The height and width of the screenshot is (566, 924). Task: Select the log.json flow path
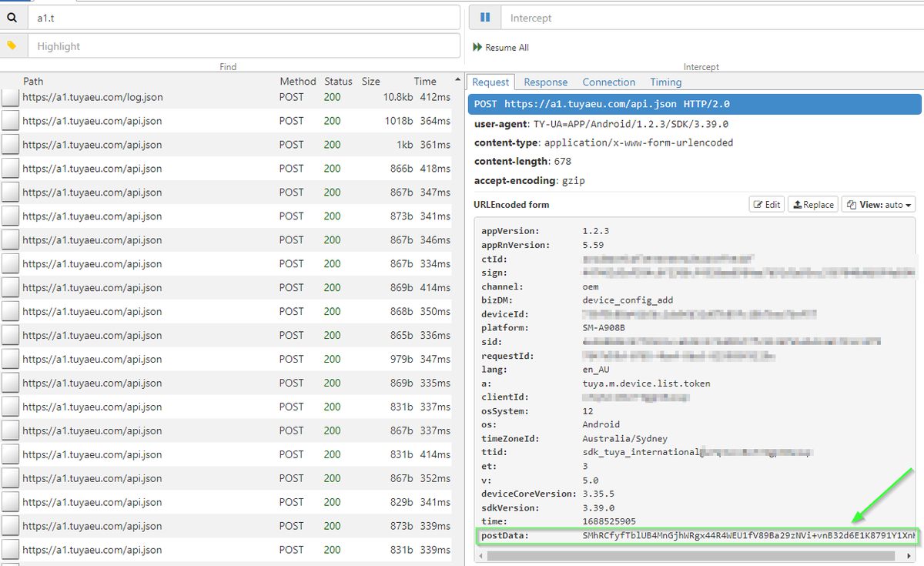coord(92,97)
